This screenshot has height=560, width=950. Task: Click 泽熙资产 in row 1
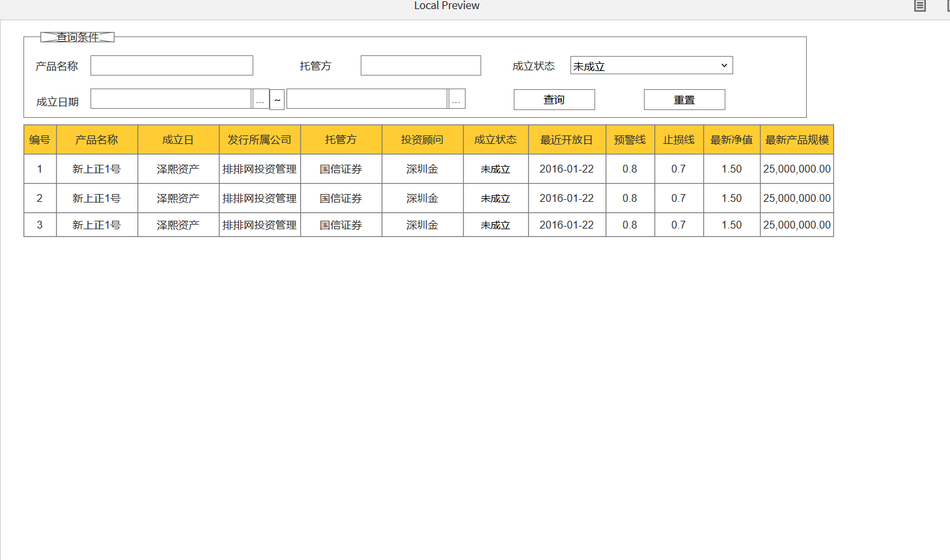178,169
